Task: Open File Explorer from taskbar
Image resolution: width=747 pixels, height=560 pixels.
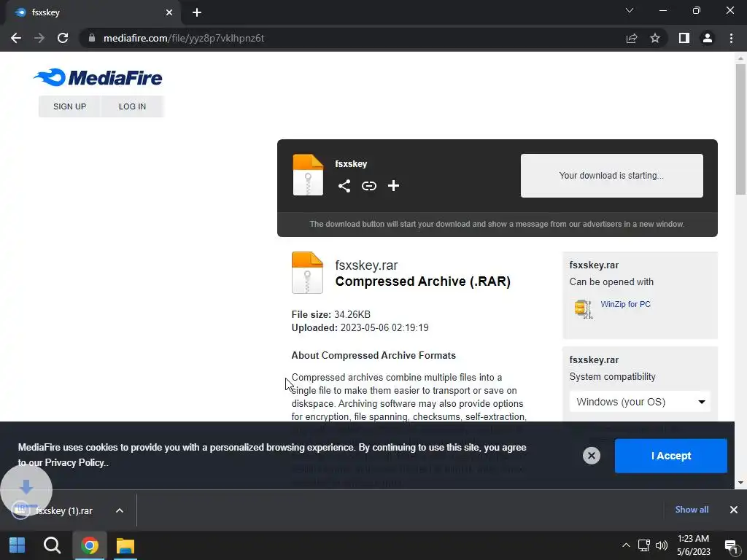Action: [x=125, y=545]
